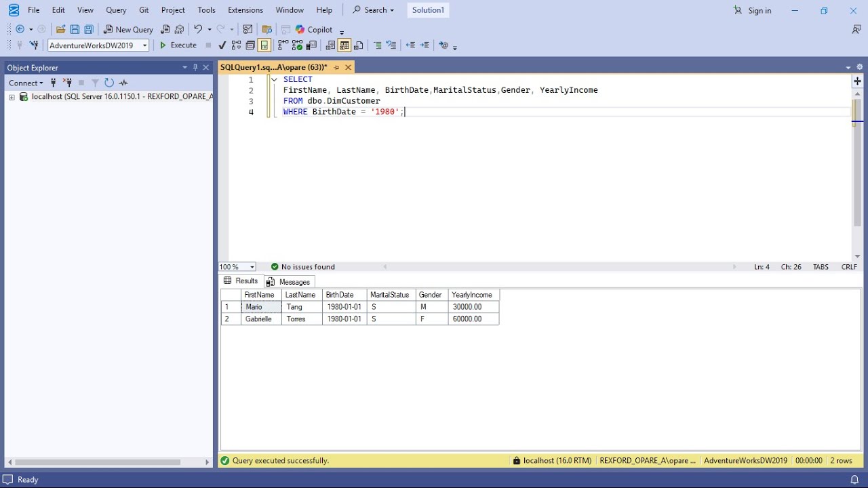Open the Tools menu

[206, 10]
